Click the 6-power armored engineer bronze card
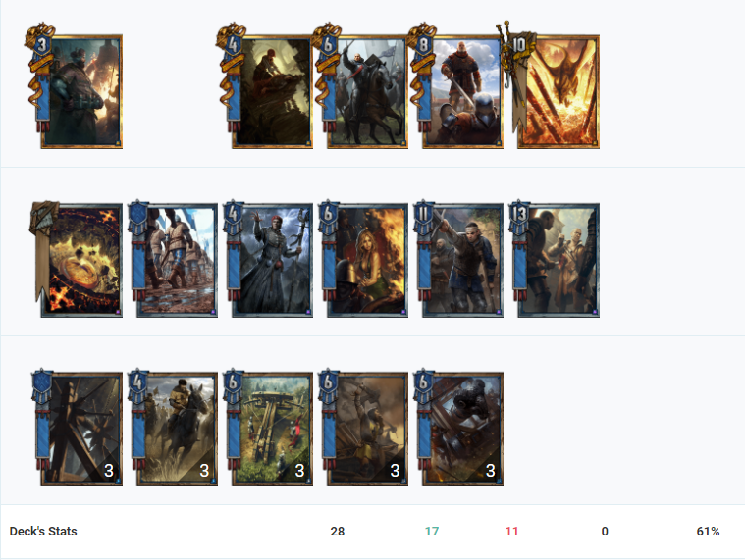Screen dimensions: 745x560 click(x=459, y=428)
